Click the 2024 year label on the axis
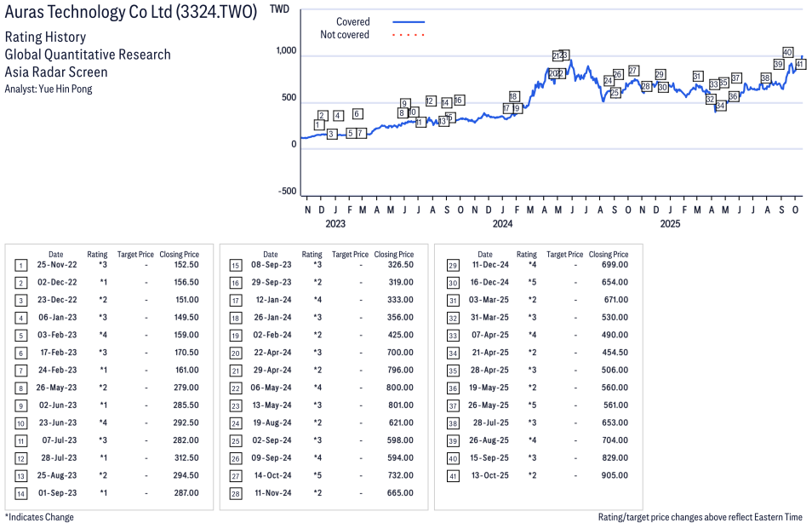Image resolution: width=812 pixels, height=523 pixels. [x=502, y=224]
